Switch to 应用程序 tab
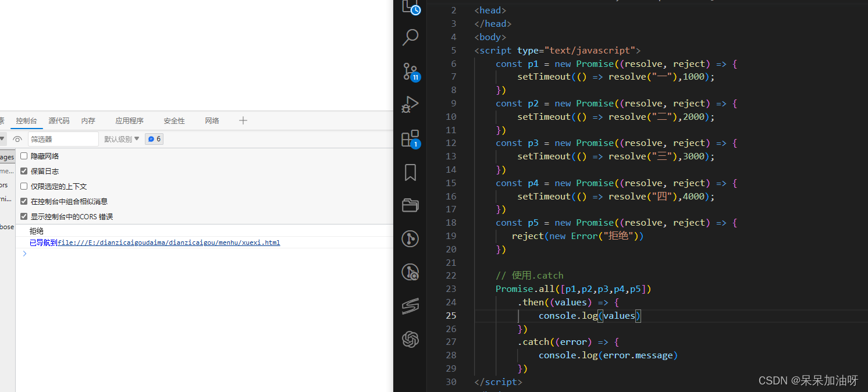The height and width of the screenshot is (392, 868). [x=129, y=120]
